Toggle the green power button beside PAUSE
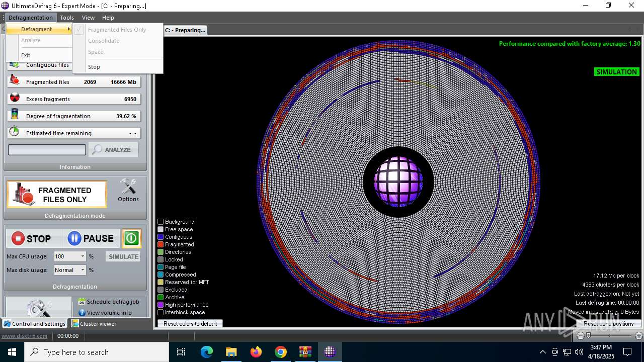The width and height of the screenshot is (644, 362). 131,238
